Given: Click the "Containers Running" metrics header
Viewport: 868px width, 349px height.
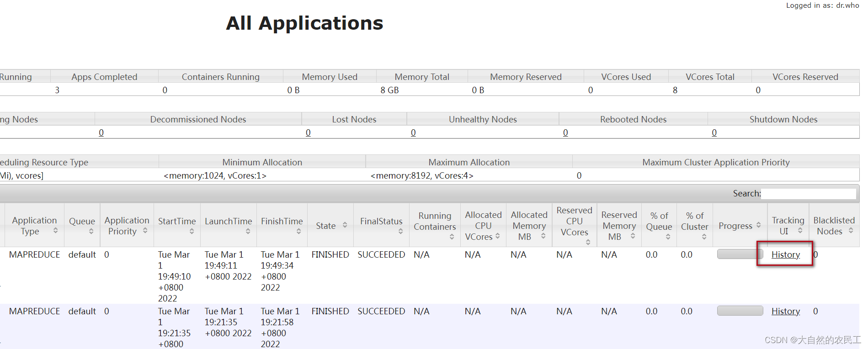Looking at the screenshot, I should 221,77.
